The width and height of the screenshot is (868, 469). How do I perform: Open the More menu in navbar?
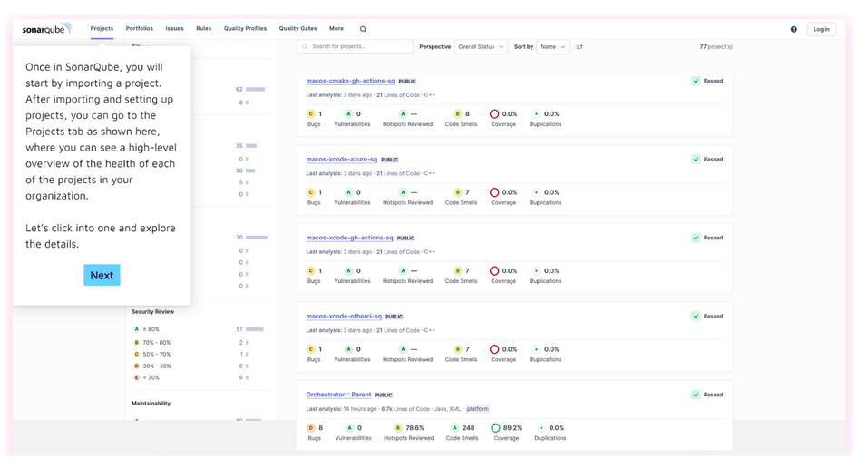pyautogui.click(x=336, y=29)
